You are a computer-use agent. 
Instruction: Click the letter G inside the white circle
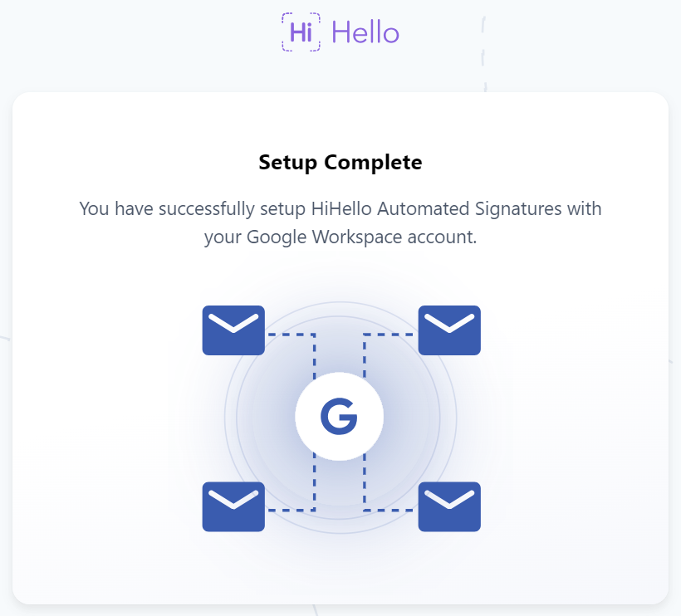click(339, 416)
